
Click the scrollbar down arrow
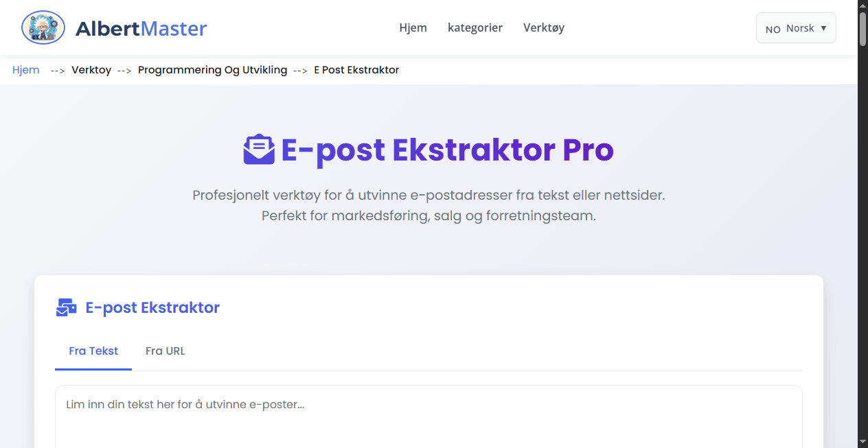click(x=863, y=443)
